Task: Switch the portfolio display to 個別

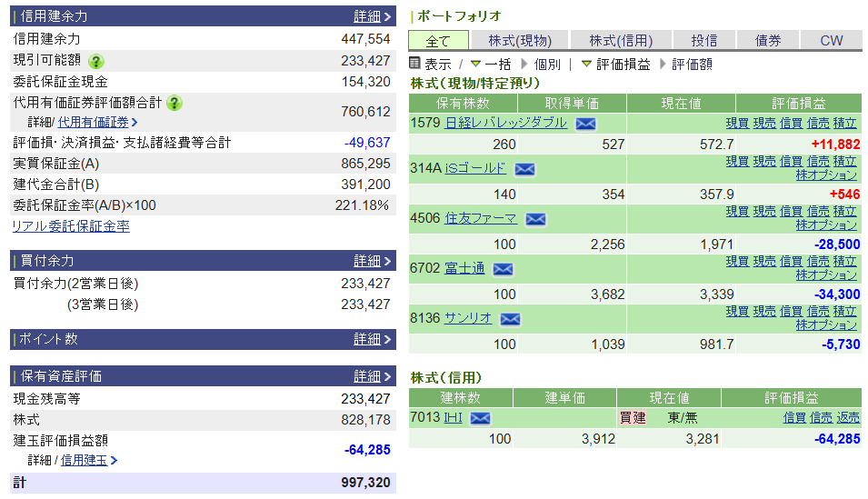Action: [546, 65]
